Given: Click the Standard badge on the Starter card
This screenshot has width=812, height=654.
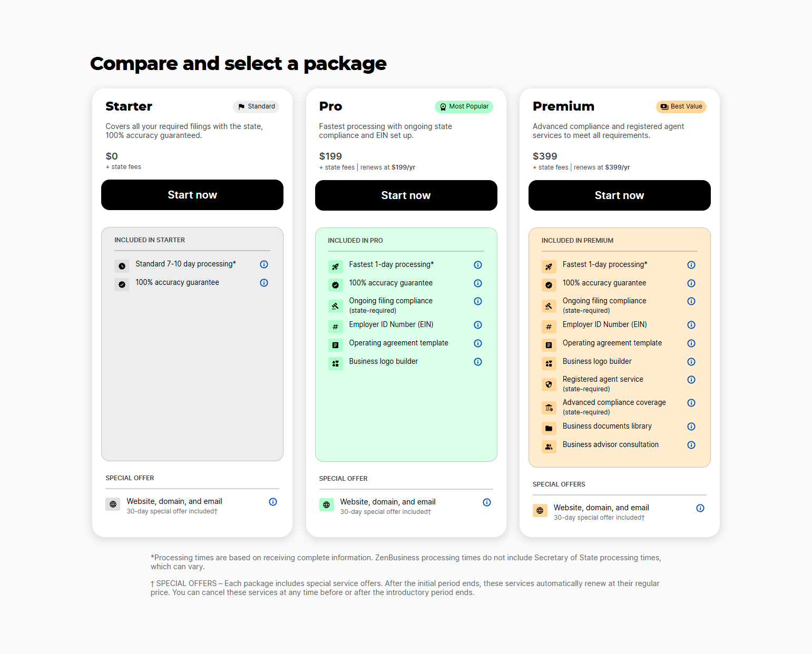Looking at the screenshot, I should (256, 106).
